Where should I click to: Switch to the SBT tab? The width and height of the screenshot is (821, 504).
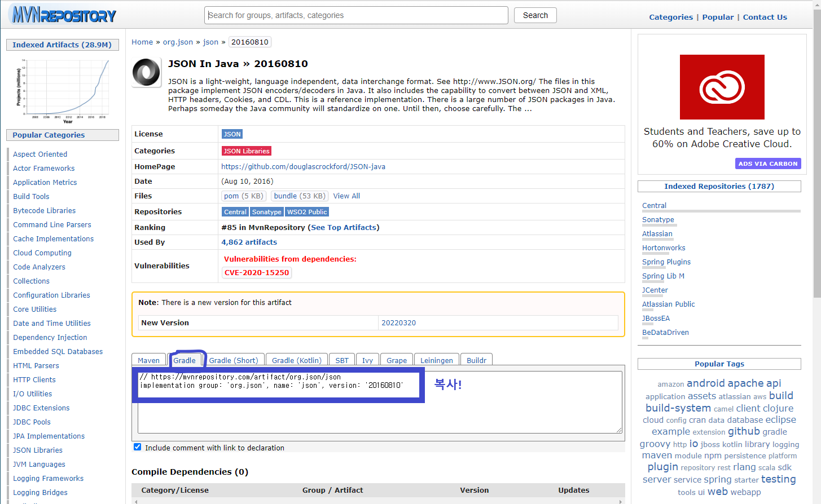pos(342,360)
